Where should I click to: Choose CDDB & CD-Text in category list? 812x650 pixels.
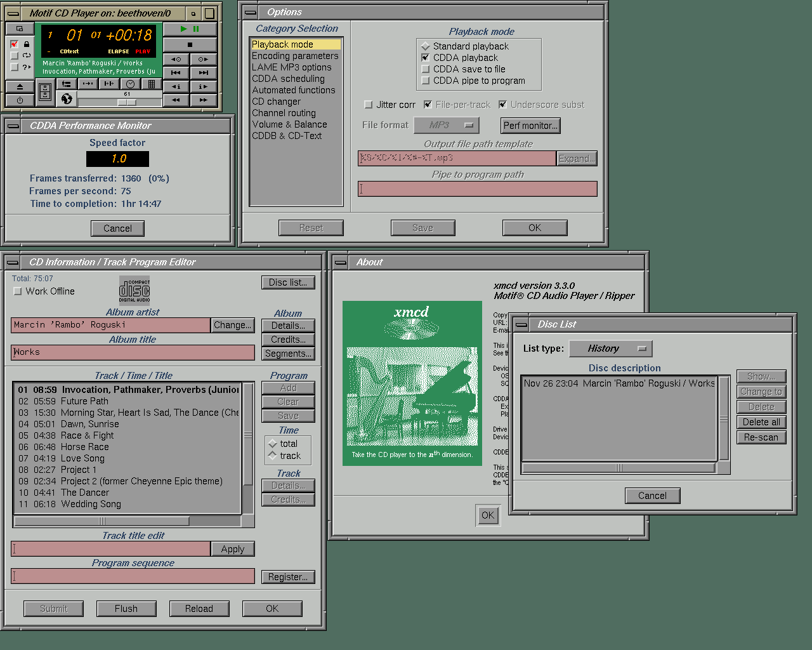click(287, 136)
